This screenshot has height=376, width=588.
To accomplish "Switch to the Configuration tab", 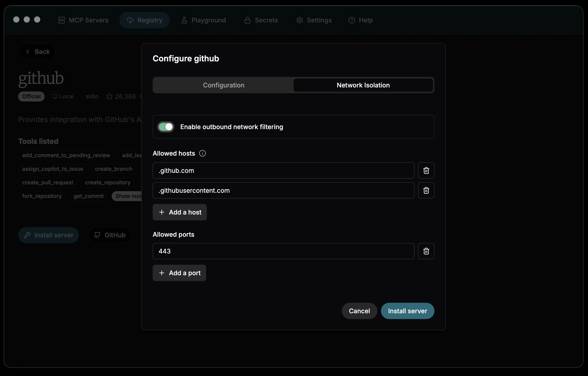I will (x=223, y=85).
